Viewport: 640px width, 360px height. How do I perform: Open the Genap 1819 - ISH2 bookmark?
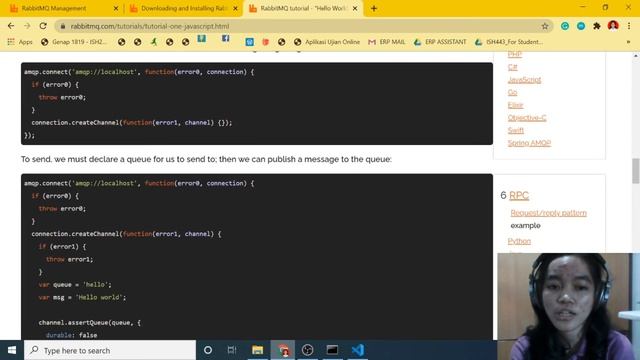click(x=74, y=42)
